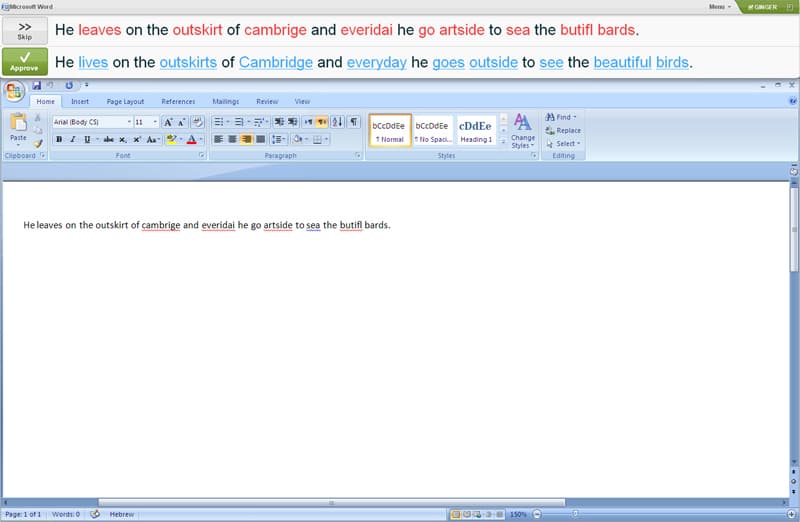The image size is (800, 522).
Task: Expand the Ginger Menu dropdown
Action: click(719, 6)
